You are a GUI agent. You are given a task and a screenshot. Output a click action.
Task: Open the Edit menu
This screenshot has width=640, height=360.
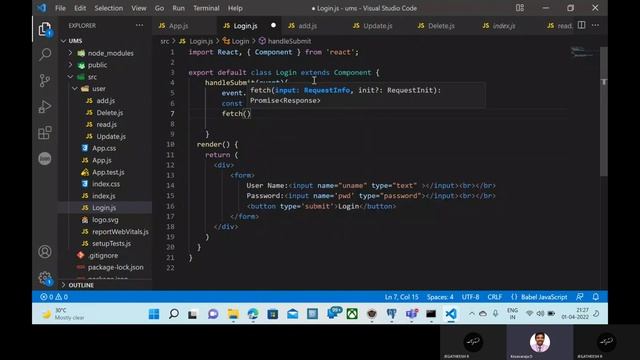coord(80,8)
